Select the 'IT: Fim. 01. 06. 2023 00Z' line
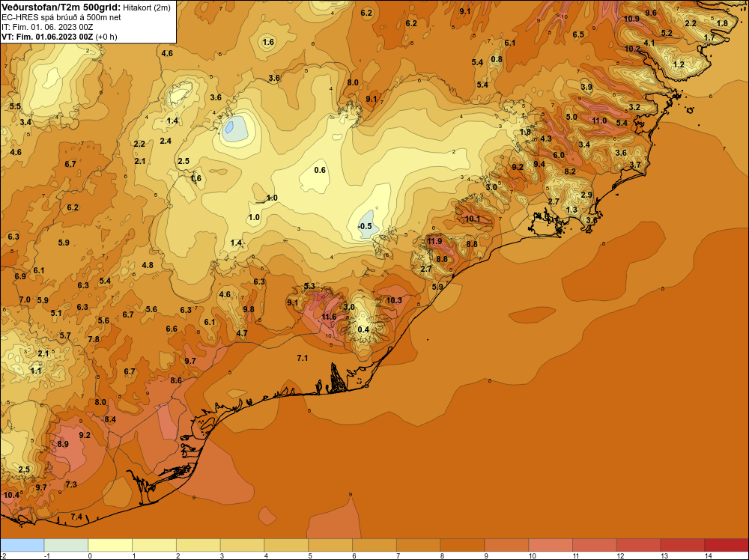The image size is (749, 560). click(47, 27)
